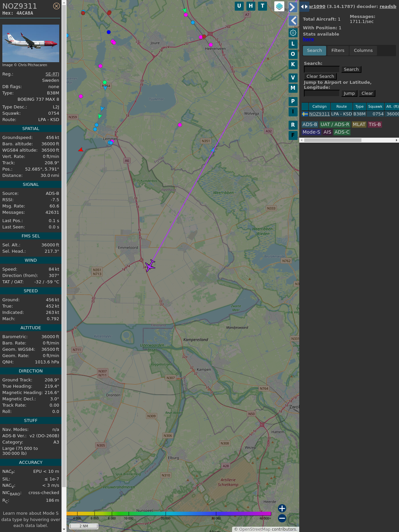Zoom out with the minus icon
The height and width of the screenshot is (532, 399).
[282, 518]
